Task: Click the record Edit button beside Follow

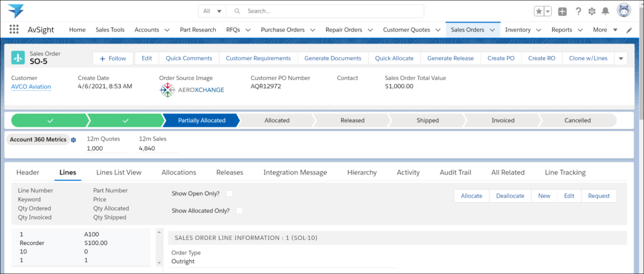Action: coord(147,59)
